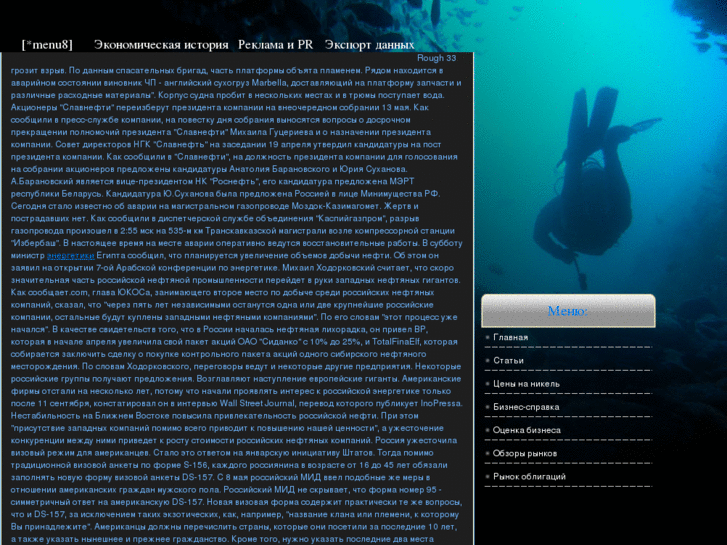Open the [*menu8] navigation item

tap(47, 45)
